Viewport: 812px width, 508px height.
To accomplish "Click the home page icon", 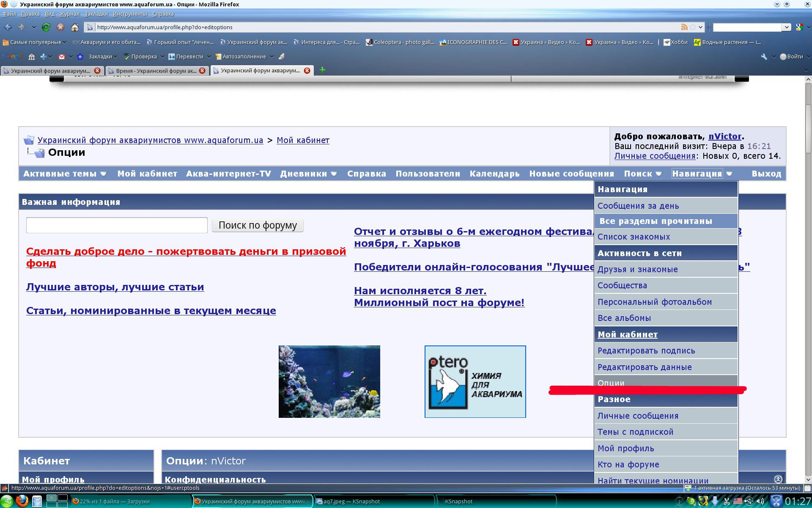I will pos(75,27).
